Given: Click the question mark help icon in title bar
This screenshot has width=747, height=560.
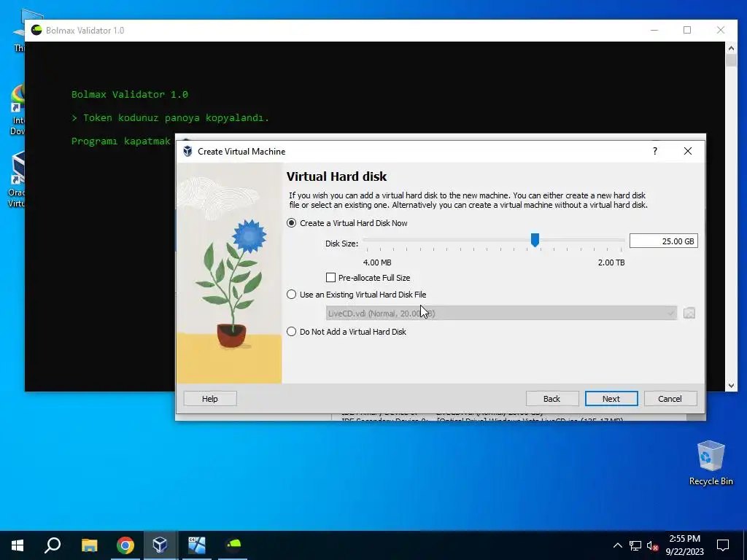Looking at the screenshot, I should [x=655, y=151].
